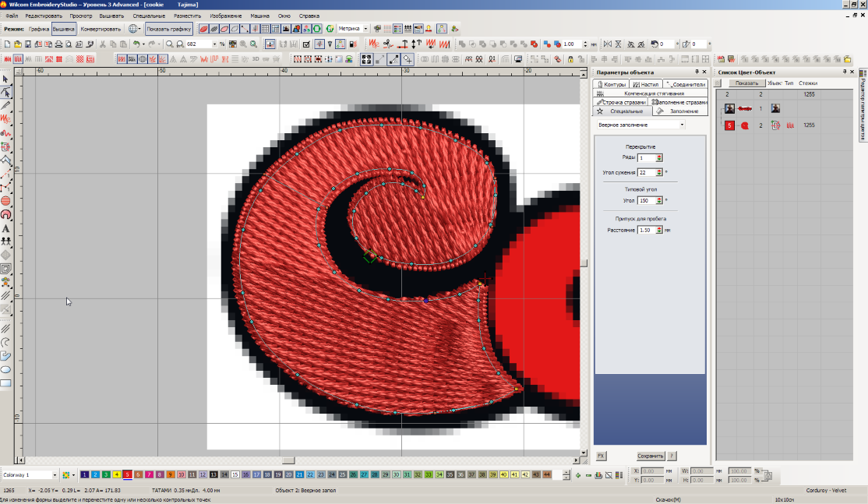This screenshot has width=868, height=504.
Task: Switch mode to Вышивка
Action: 64,29
